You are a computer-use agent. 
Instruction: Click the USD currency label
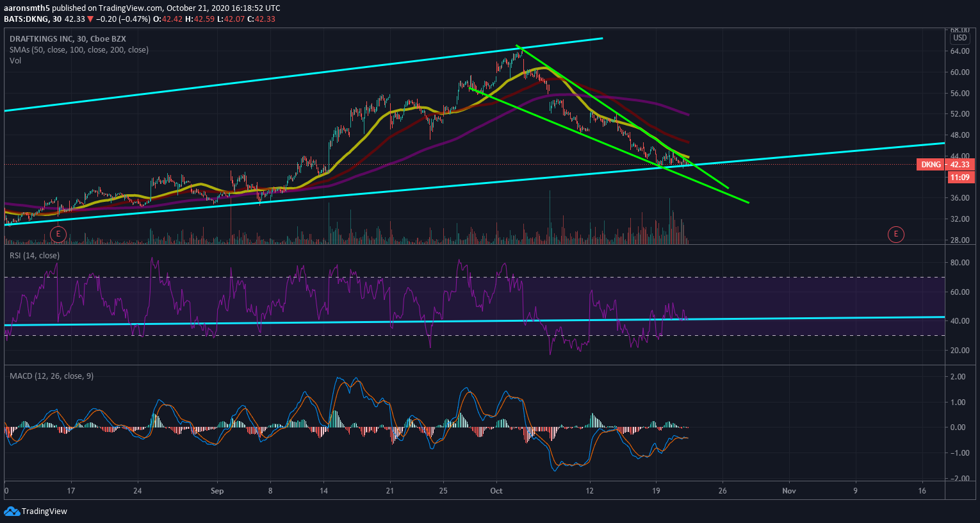960,38
